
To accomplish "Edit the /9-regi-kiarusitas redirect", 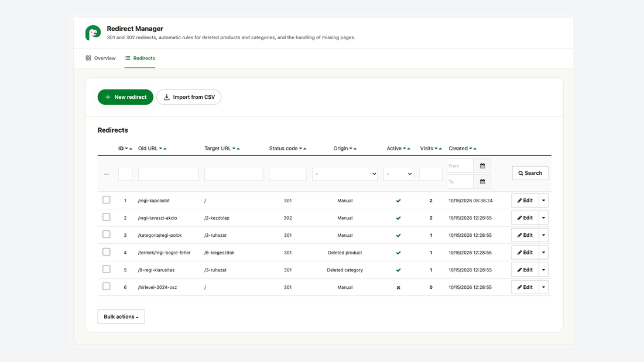I will point(525,270).
